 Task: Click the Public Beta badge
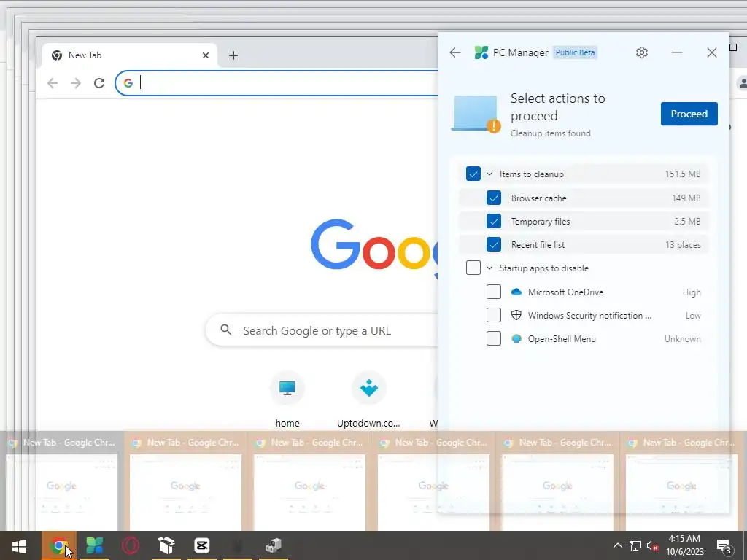pyautogui.click(x=575, y=52)
